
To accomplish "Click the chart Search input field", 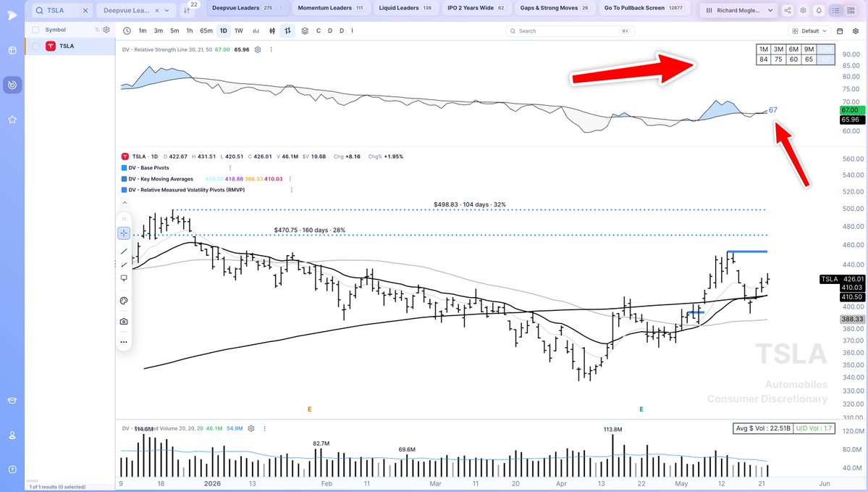I will coord(570,31).
